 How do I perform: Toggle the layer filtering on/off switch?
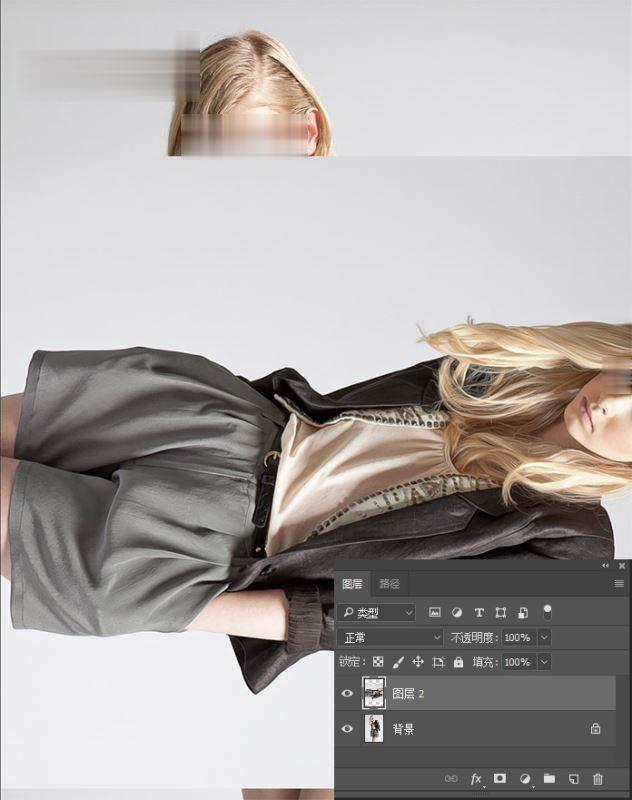547,612
